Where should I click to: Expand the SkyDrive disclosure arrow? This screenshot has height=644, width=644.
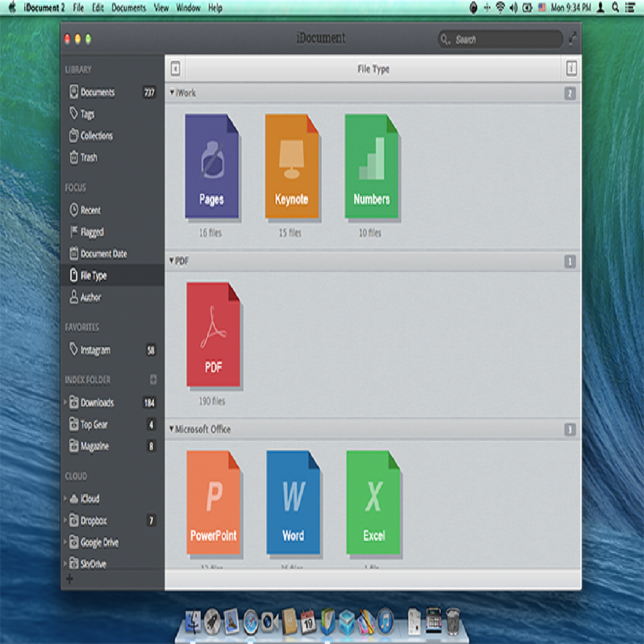pyautogui.click(x=65, y=563)
